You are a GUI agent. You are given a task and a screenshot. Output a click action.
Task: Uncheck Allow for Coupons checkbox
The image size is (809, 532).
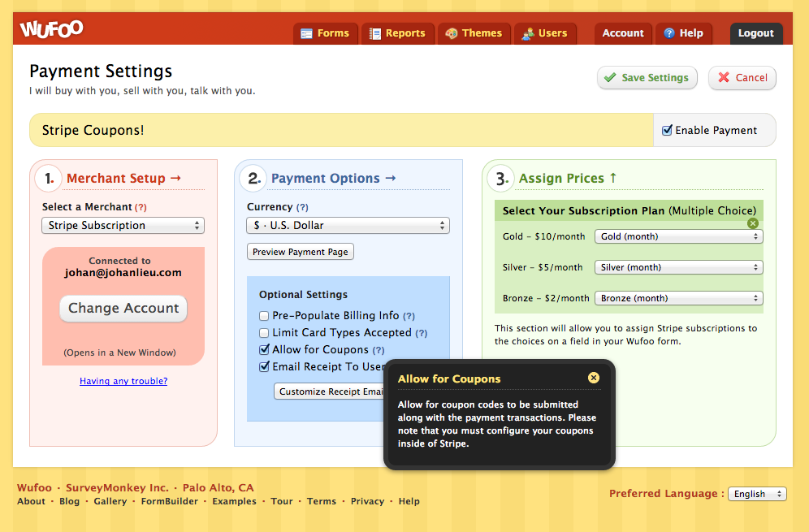pyautogui.click(x=264, y=350)
